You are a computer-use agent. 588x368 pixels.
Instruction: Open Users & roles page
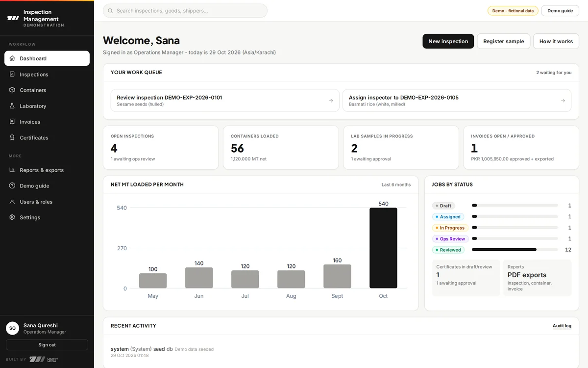(47, 202)
